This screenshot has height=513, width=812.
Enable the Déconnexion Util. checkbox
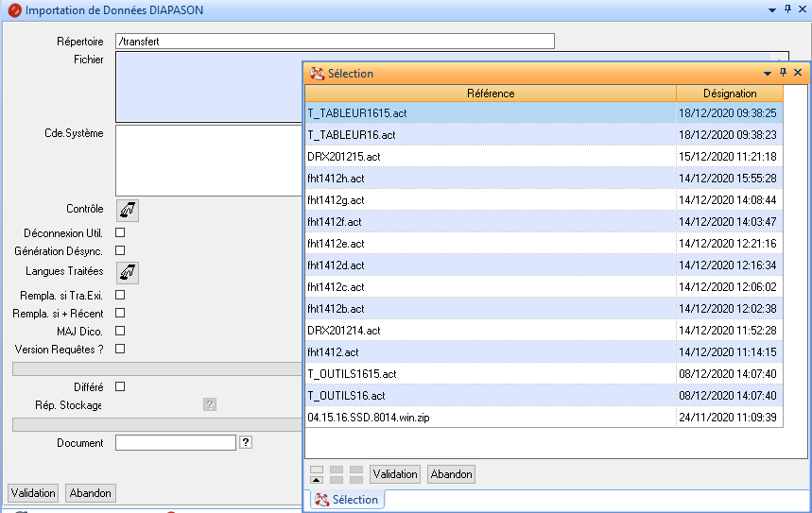(120, 232)
